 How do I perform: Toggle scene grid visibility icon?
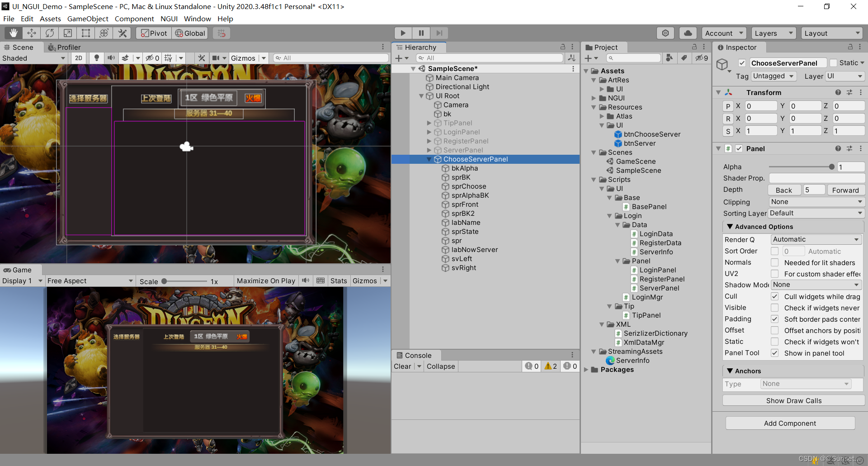[168, 58]
